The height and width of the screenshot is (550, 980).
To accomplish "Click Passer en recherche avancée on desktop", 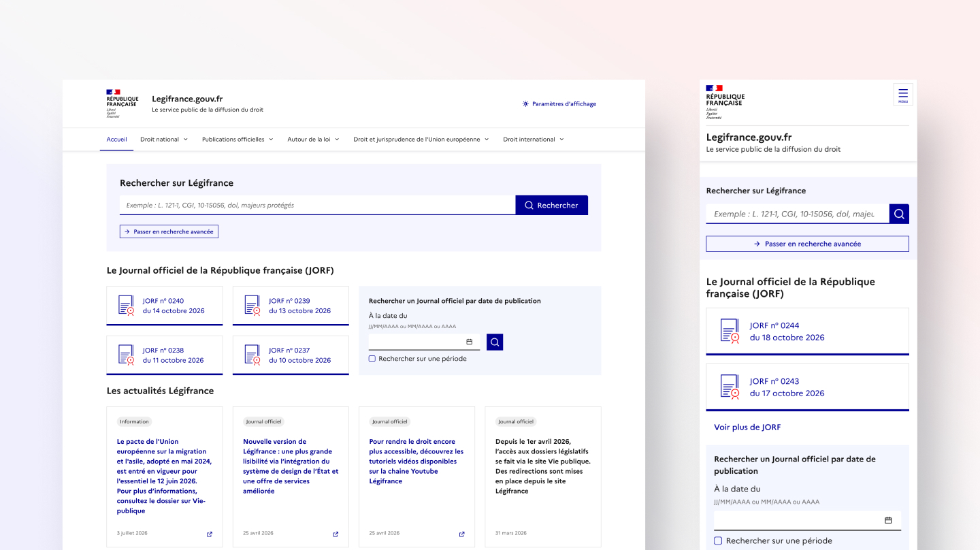I will click(x=169, y=231).
